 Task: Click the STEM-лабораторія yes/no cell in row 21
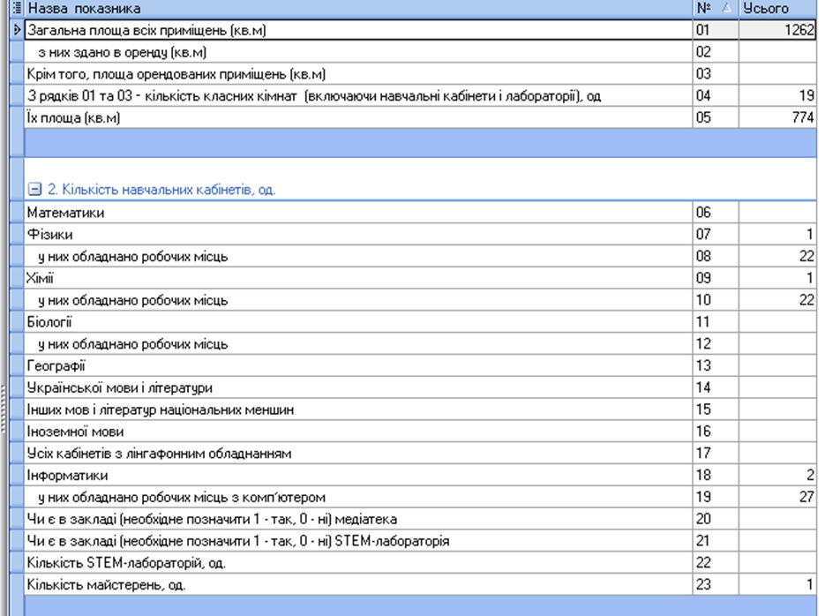(x=777, y=541)
